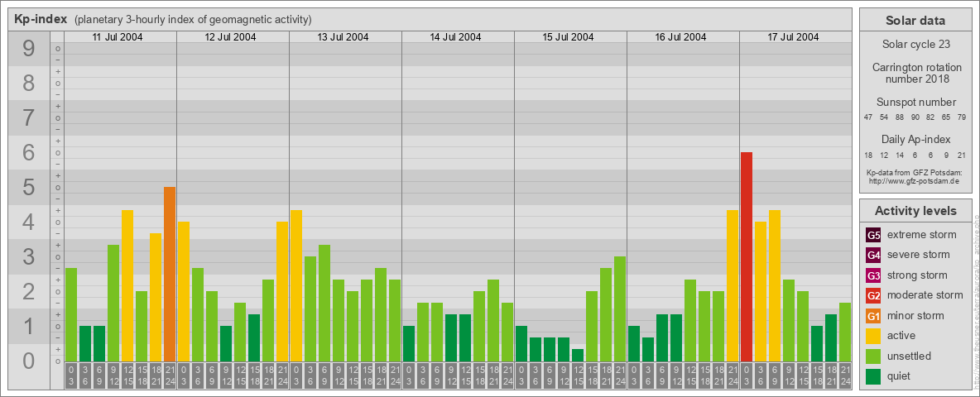Click the 'Kp-index' chart title
Viewport: 980px width, 397px height.
tap(41, 19)
